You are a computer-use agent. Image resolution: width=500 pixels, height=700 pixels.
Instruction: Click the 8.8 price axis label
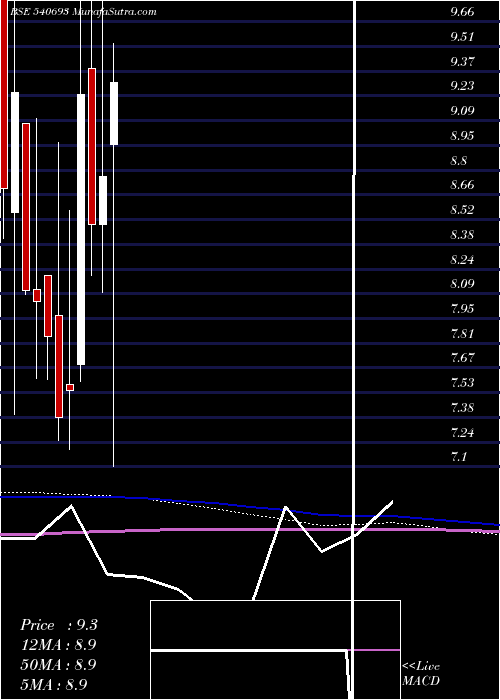tap(459, 160)
